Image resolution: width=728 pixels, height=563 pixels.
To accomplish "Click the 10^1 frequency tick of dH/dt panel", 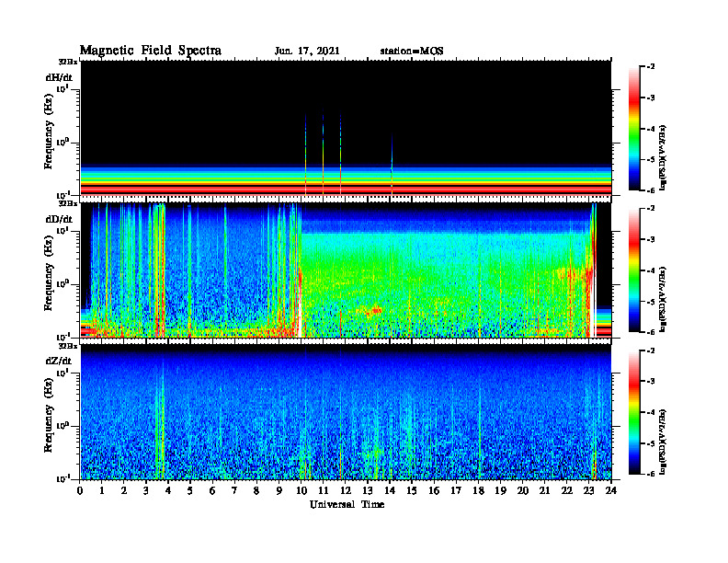I will 63,88.
